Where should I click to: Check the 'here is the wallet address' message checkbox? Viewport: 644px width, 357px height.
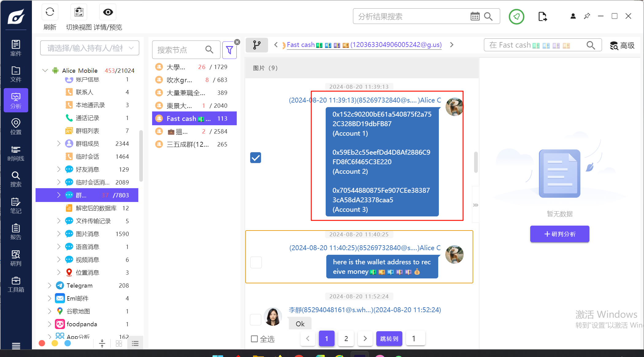point(256,262)
